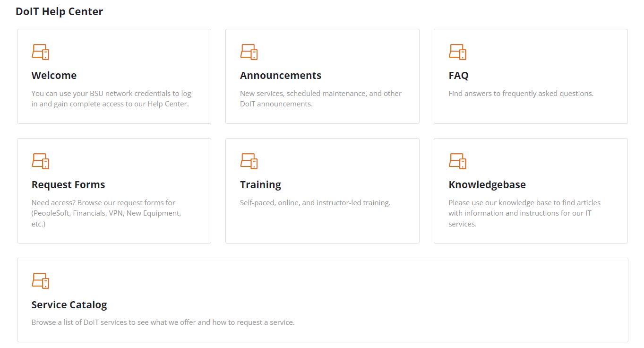644x348 pixels.
Task: Browse the Service Catalog
Action: 69,304
